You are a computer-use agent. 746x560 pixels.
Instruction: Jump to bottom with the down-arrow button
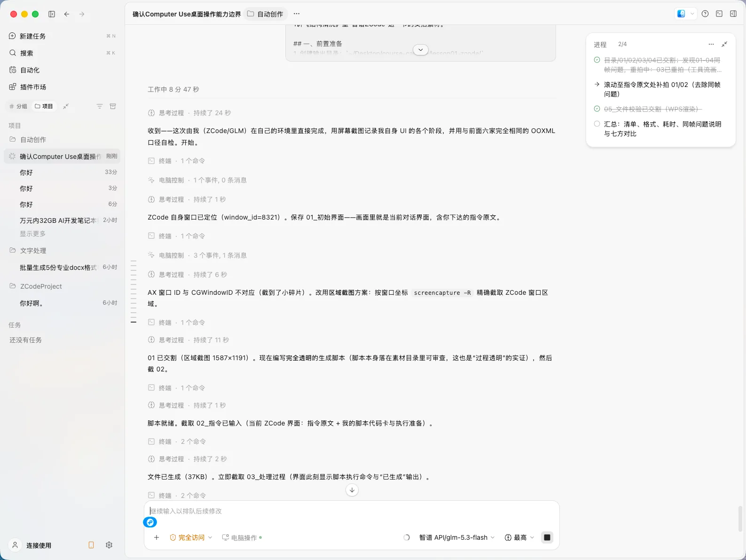click(352, 490)
